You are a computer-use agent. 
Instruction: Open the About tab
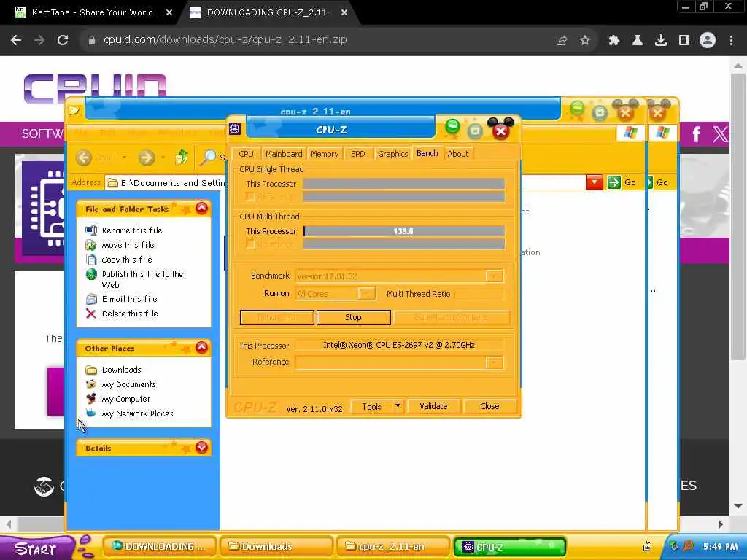pos(458,154)
